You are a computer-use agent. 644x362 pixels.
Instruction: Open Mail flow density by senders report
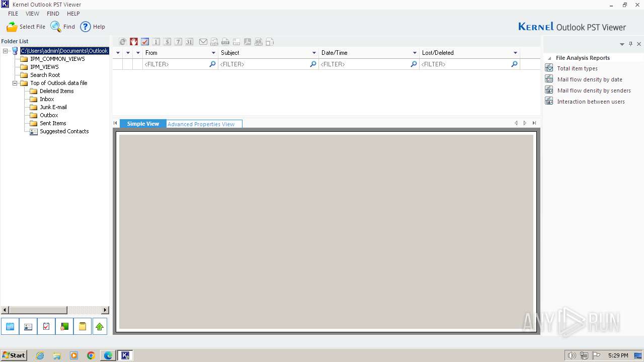pos(594,90)
